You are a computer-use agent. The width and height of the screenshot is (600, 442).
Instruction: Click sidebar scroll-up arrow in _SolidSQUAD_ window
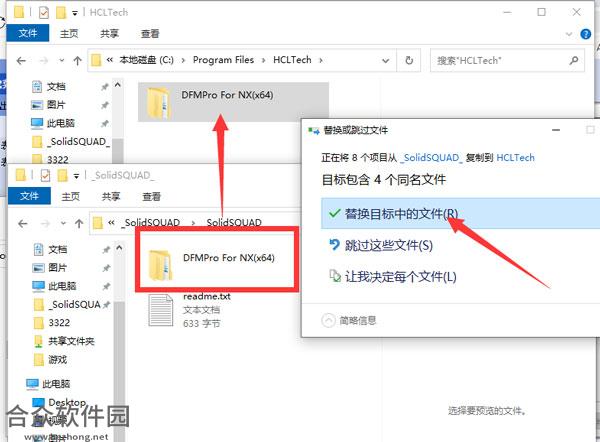click(119, 248)
